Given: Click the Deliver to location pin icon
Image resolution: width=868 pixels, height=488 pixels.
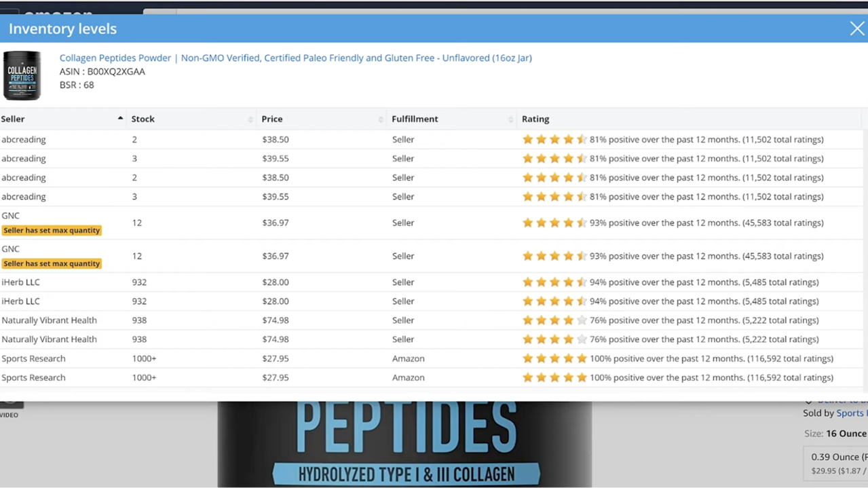Looking at the screenshot, I should coord(808,400).
